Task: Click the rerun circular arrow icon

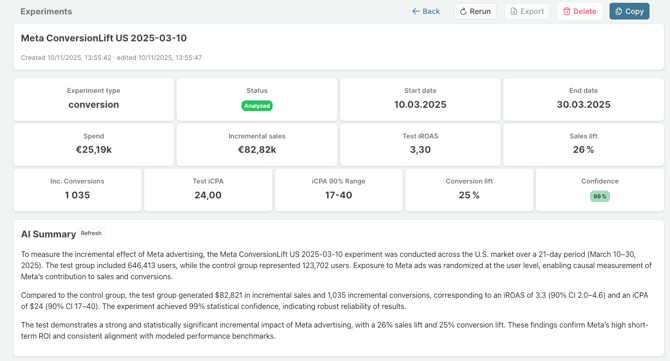Action: coord(463,12)
